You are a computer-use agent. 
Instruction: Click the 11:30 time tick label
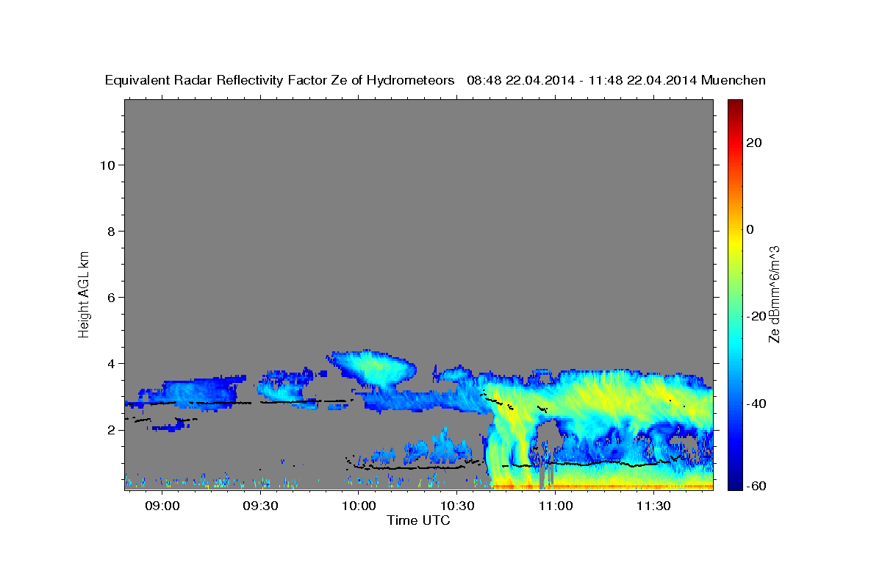(x=653, y=506)
